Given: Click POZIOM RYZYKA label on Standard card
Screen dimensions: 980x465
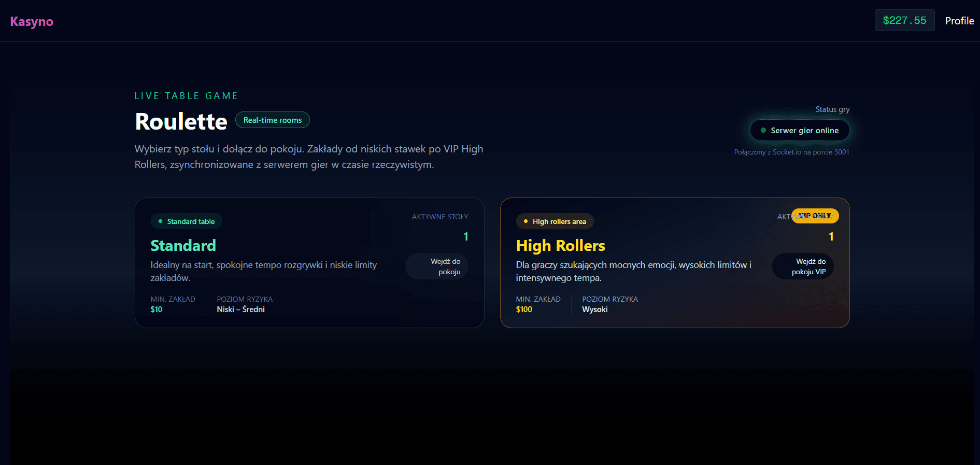Looking at the screenshot, I should click(x=245, y=299).
